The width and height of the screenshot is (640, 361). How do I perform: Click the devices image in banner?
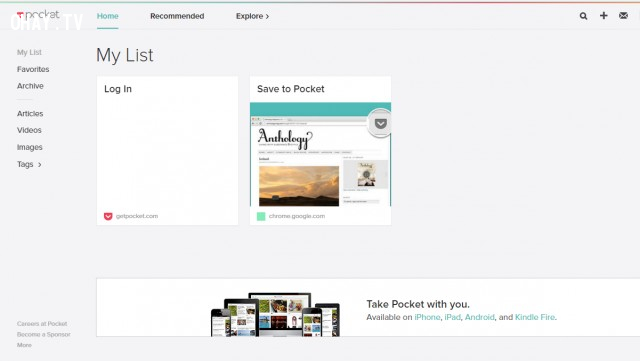(x=275, y=314)
